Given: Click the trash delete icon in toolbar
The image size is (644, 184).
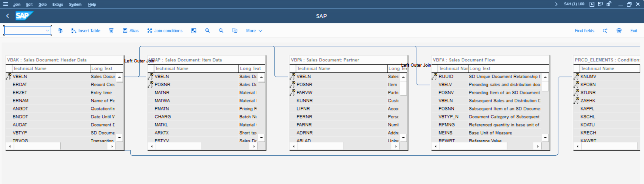Looking at the screenshot, I should [x=111, y=31].
